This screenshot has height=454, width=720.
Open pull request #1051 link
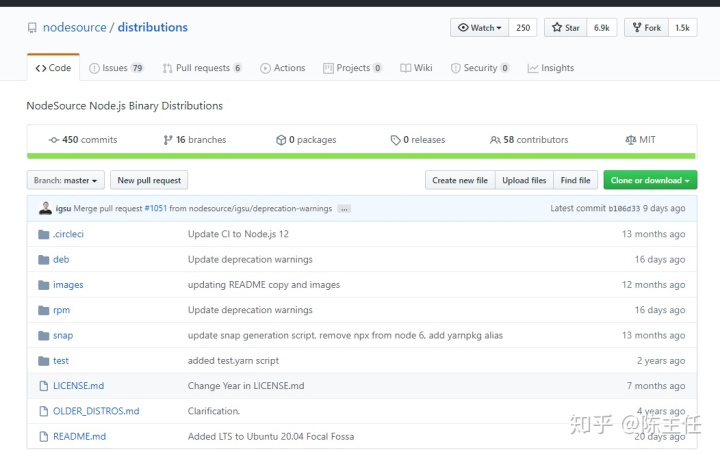click(156, 208)
